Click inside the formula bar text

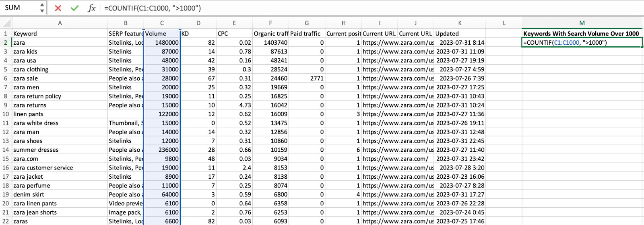click(x=153, y=8)
